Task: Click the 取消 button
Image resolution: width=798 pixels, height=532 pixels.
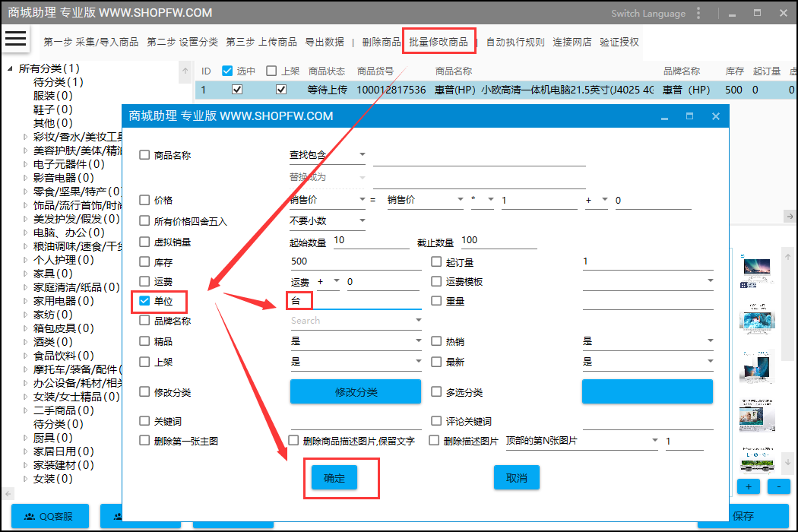Action: pos(517,478)
